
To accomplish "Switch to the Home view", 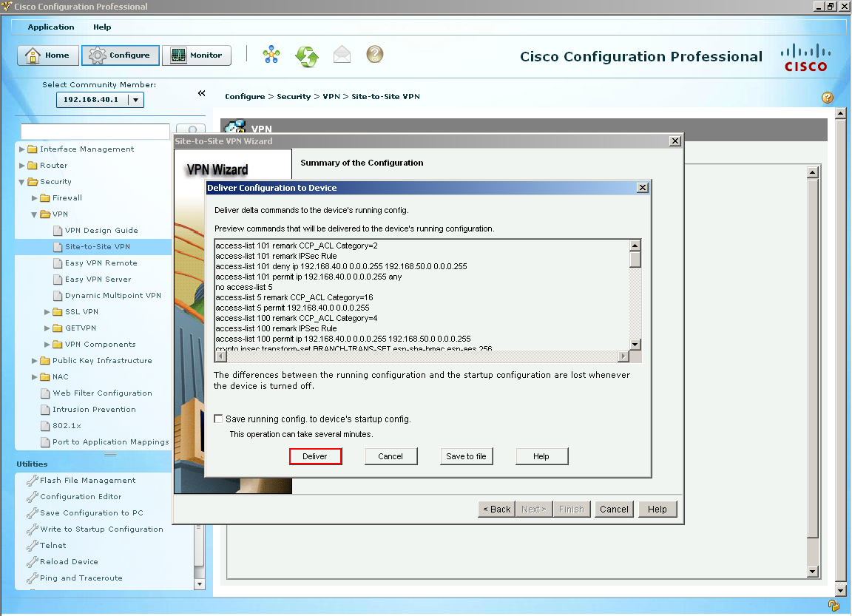I will 48,55.
